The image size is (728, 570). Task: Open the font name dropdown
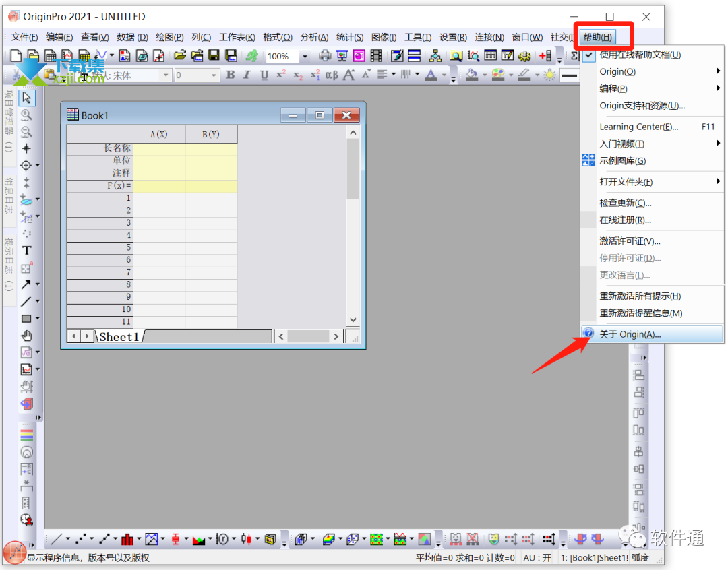point(166,75)
